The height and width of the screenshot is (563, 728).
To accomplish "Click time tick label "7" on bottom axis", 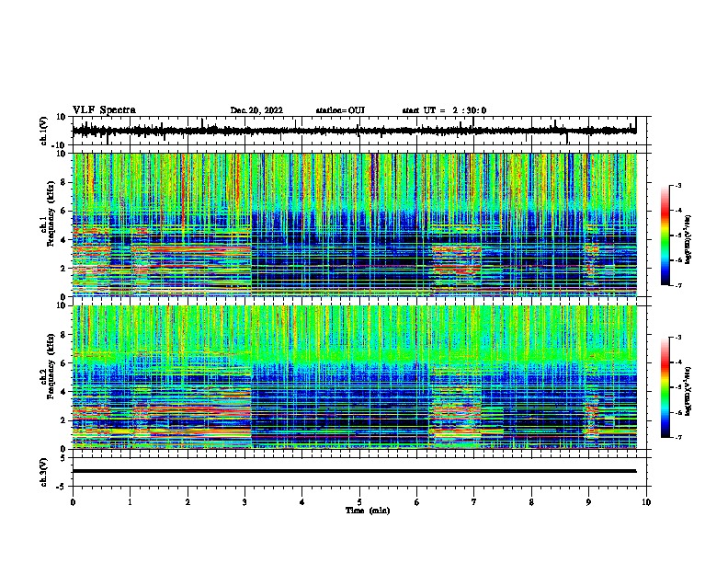I will pos(474,502).
